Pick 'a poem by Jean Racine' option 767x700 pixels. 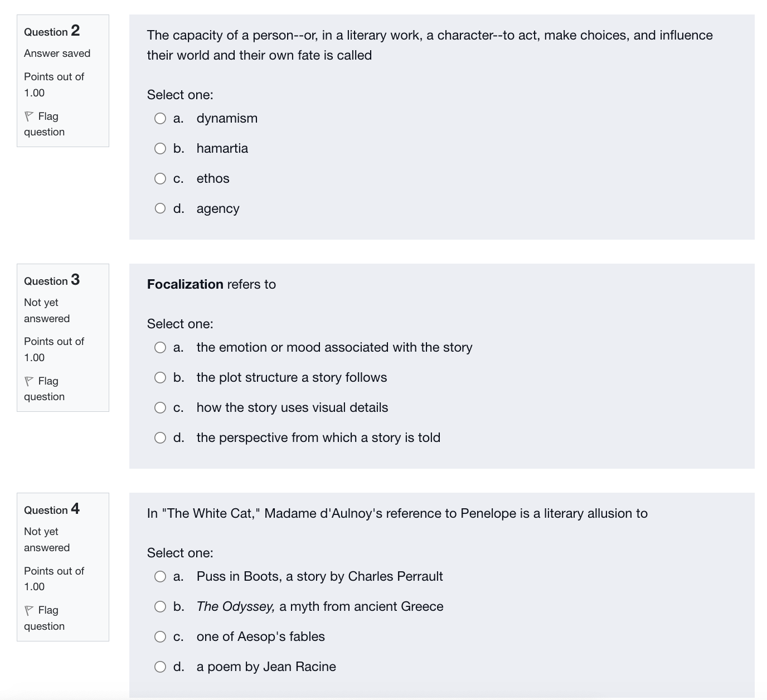(160, 667)
